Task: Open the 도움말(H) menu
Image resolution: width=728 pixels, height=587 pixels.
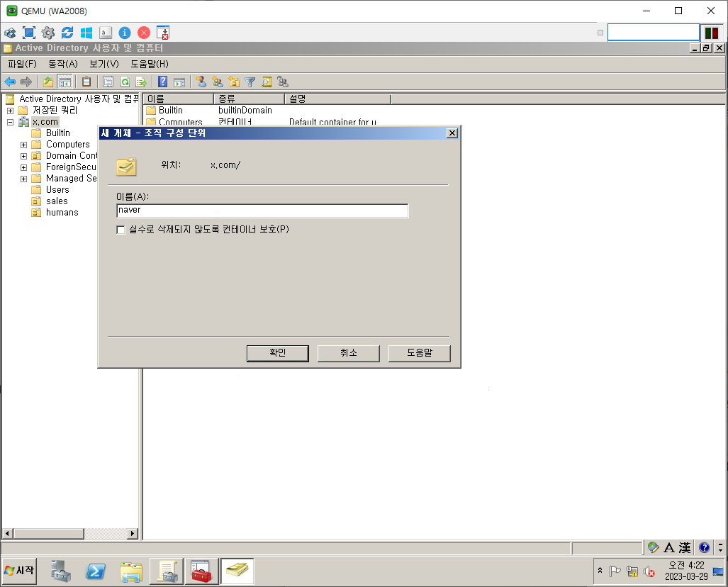Action: (x=150, y=64)
